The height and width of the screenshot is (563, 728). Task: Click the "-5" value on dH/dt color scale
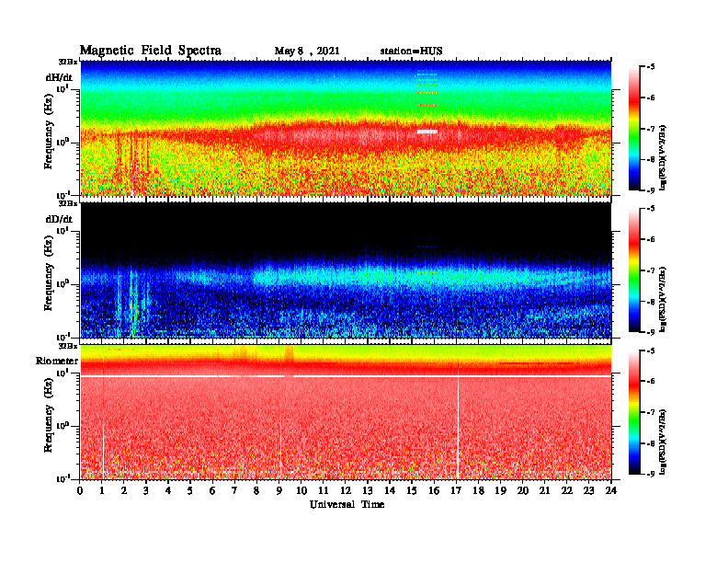pyautogui.click(x=651, y=67)
